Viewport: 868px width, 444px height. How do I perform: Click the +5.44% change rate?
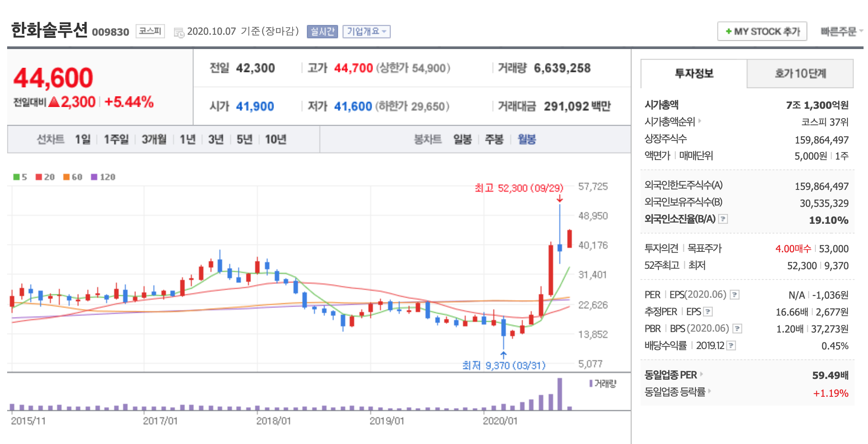[x=129, y=102]
